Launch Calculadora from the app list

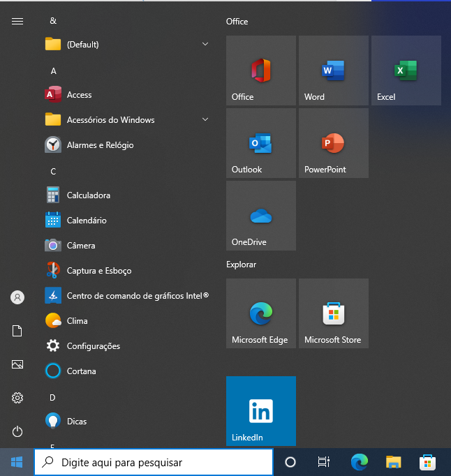click(126, 195)
